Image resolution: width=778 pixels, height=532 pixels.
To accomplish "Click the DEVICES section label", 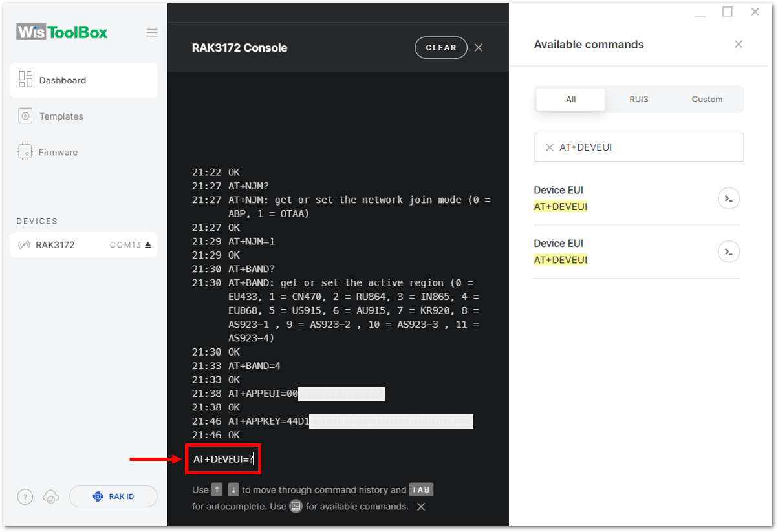I will click(37, 221).
